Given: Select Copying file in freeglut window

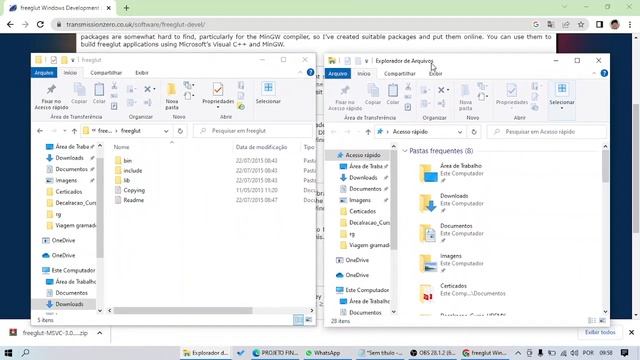Looking at the screenshot, I should (134, 190).
